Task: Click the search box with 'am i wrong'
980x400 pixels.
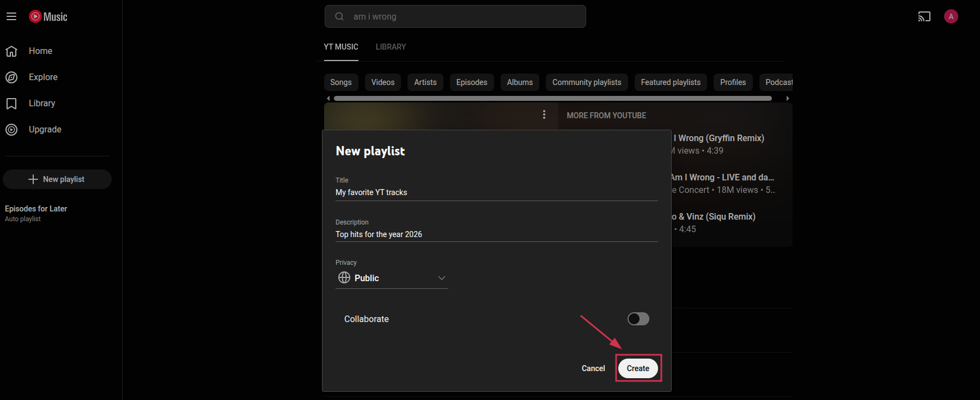Action: click(455, 16)
